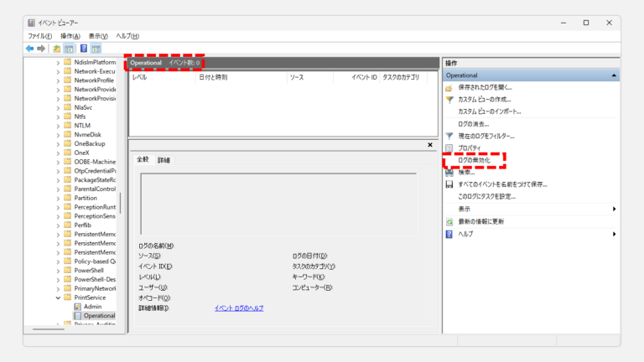Click the forward arrow toolbar icon
The height and width of the screenshot is (362, 644).
coord(41,49)
